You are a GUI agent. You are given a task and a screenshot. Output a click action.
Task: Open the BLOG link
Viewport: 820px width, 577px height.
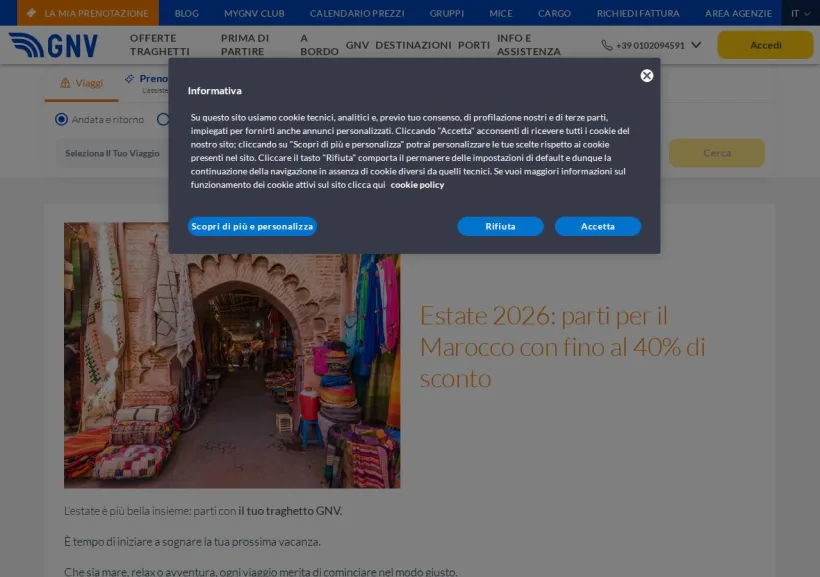[187, 13]
